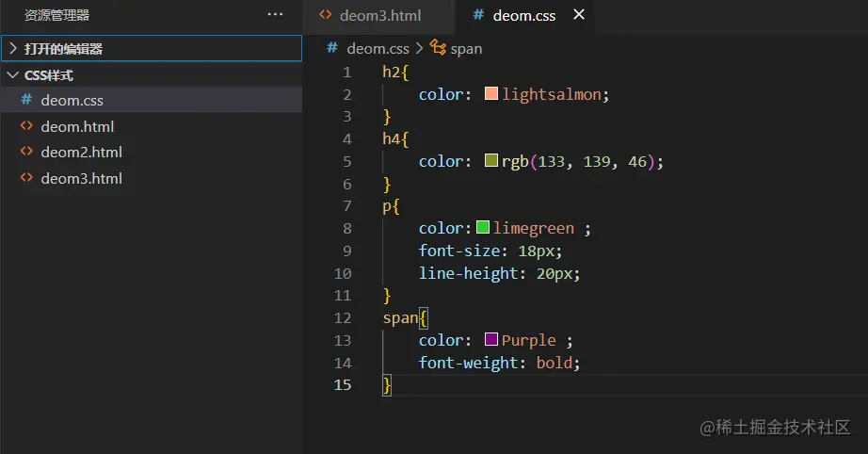
Task: Click the span selector on line 12
Action: 400,318
